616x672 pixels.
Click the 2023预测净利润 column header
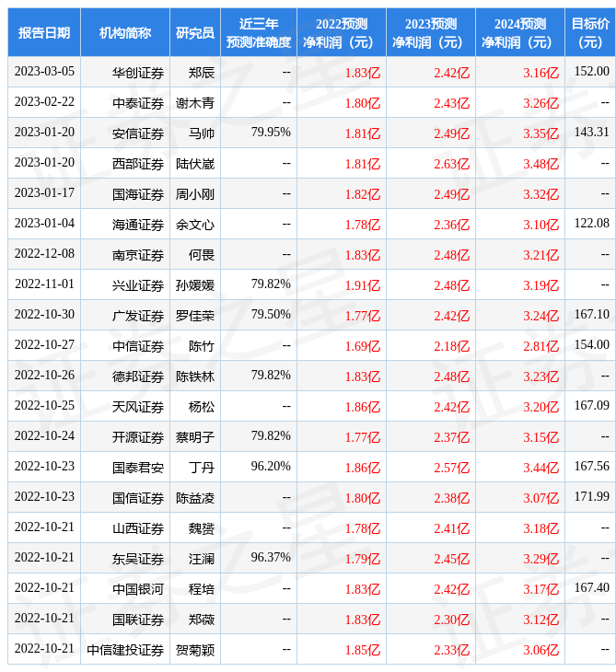[431, 32]
